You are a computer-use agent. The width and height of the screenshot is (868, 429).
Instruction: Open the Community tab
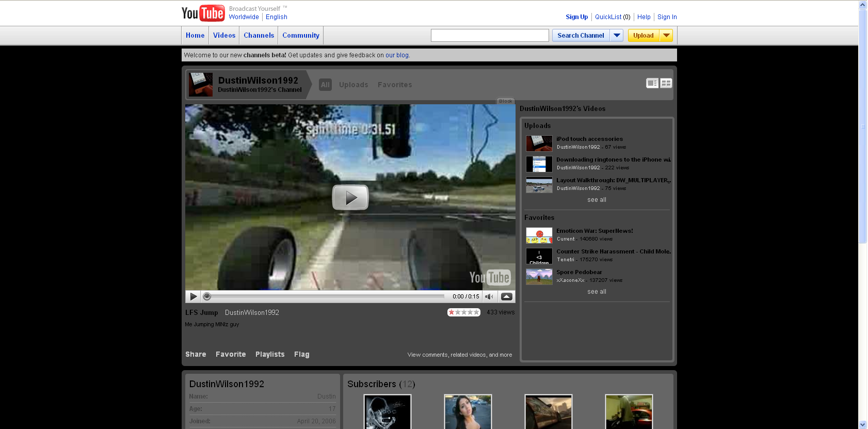coord(301,35)
